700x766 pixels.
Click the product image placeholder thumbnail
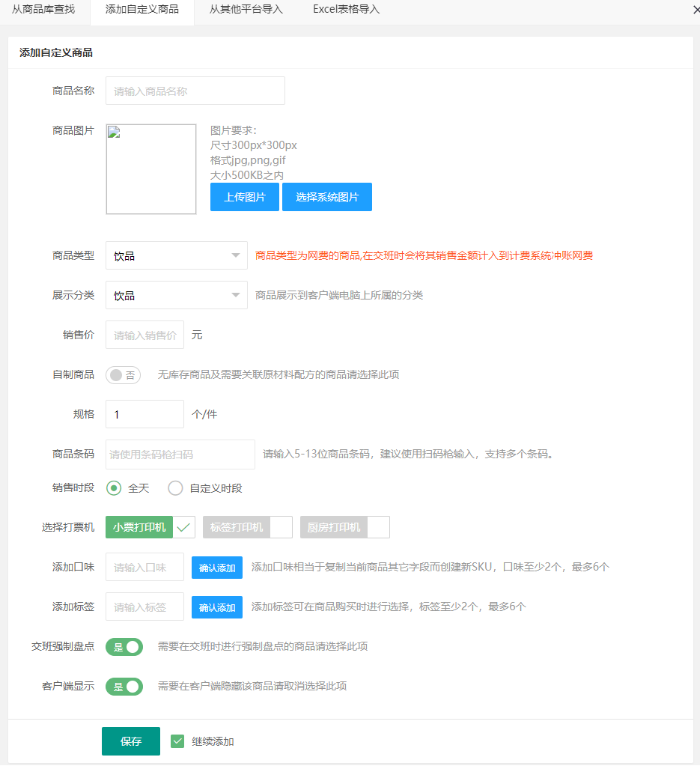click(x=151, y=169)
